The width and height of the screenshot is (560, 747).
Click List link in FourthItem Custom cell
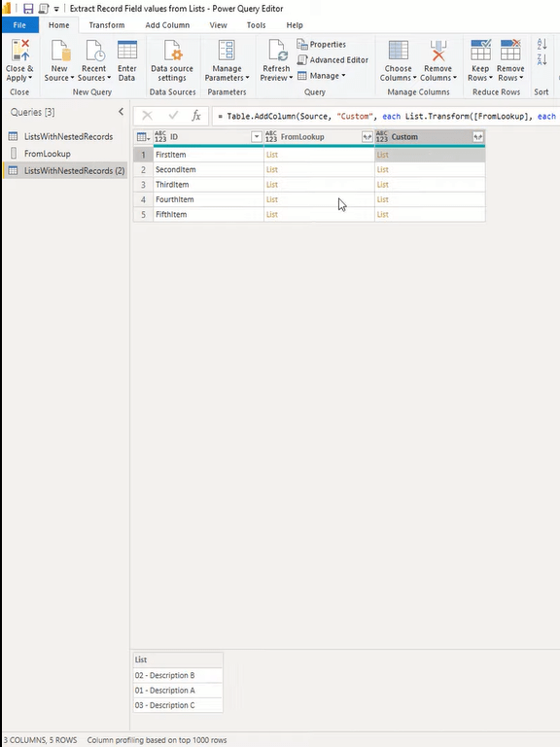click(382, 199)
